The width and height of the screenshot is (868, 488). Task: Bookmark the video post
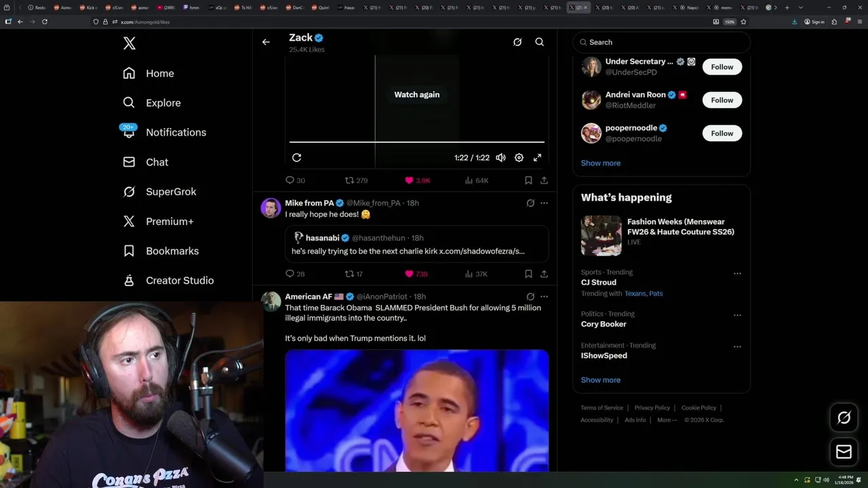(x=528, y=180)
